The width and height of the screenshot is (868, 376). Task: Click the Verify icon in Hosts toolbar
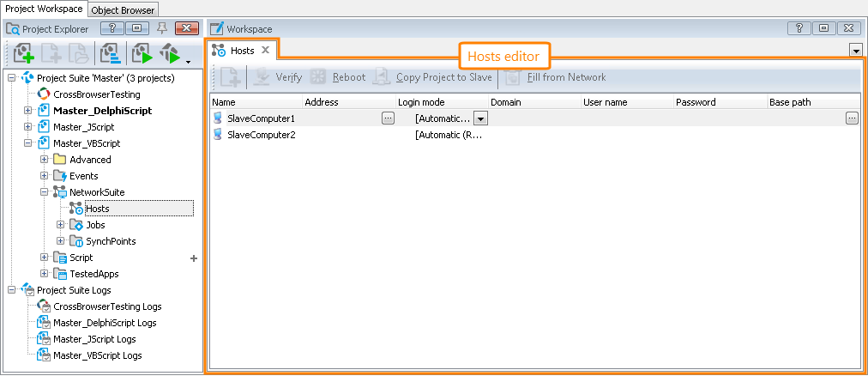(262, 77)
